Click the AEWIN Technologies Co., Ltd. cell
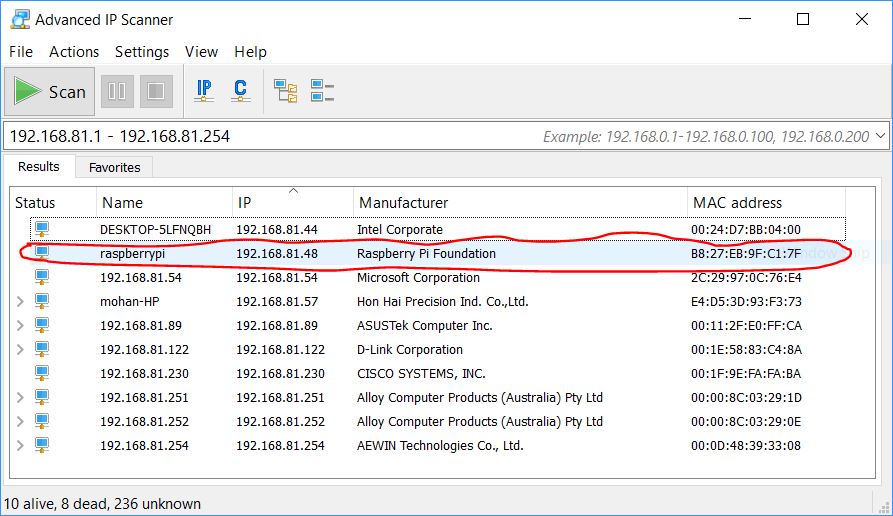This screenshot has width=893, height=516. pyautogui.click(x=440, y=445)
